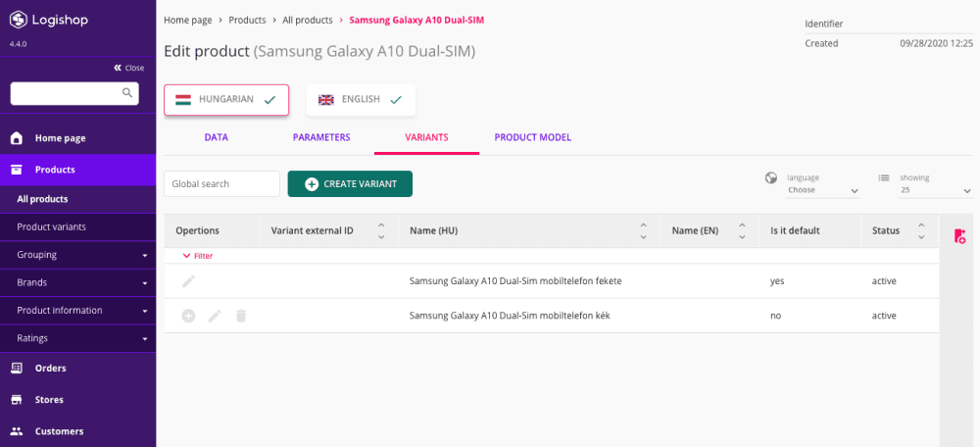The width and height of the screenshot is (980, 447).
Task: Click the Created date 09/28/2020 12:25
Action: 936,44
